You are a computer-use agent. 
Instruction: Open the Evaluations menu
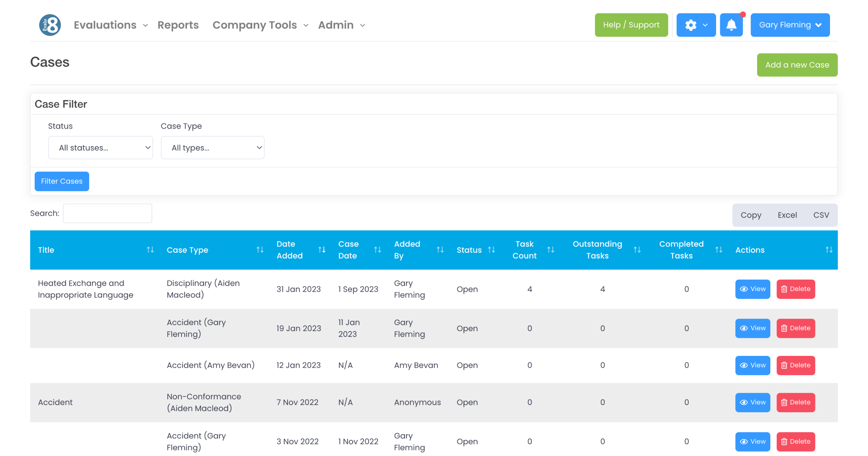click(x=111, y=25)
